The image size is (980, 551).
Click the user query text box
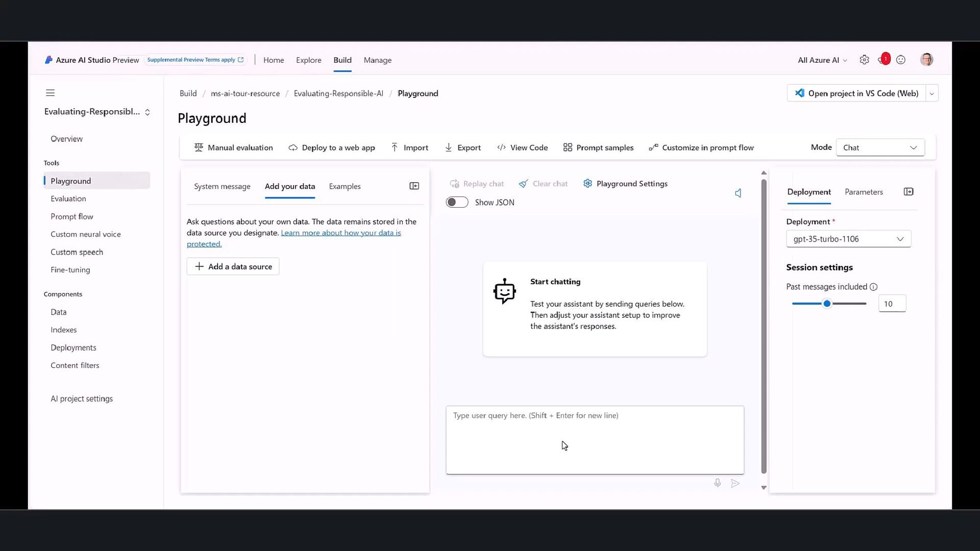(x=595, y=440)
